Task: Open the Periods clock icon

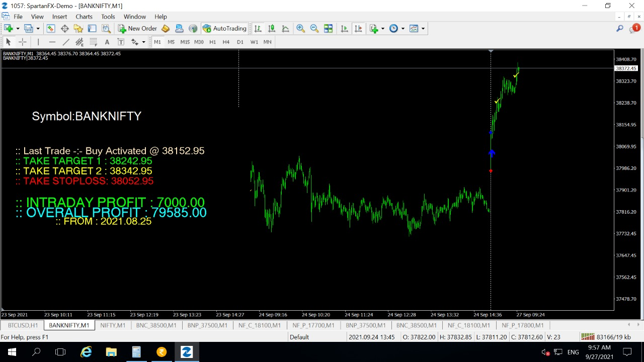Action: pyautogui.click(x=393, y=29)
